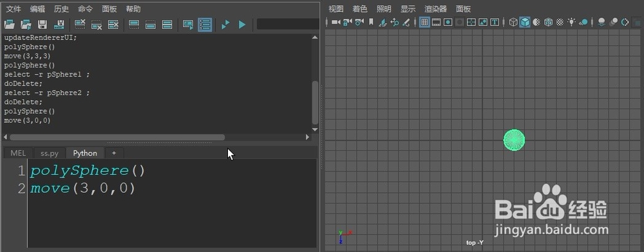The height and width of the screenshot is (252, 644).
Task: Click the 'select -r pSphere2 ;' history line
Action: pos(47,93)
